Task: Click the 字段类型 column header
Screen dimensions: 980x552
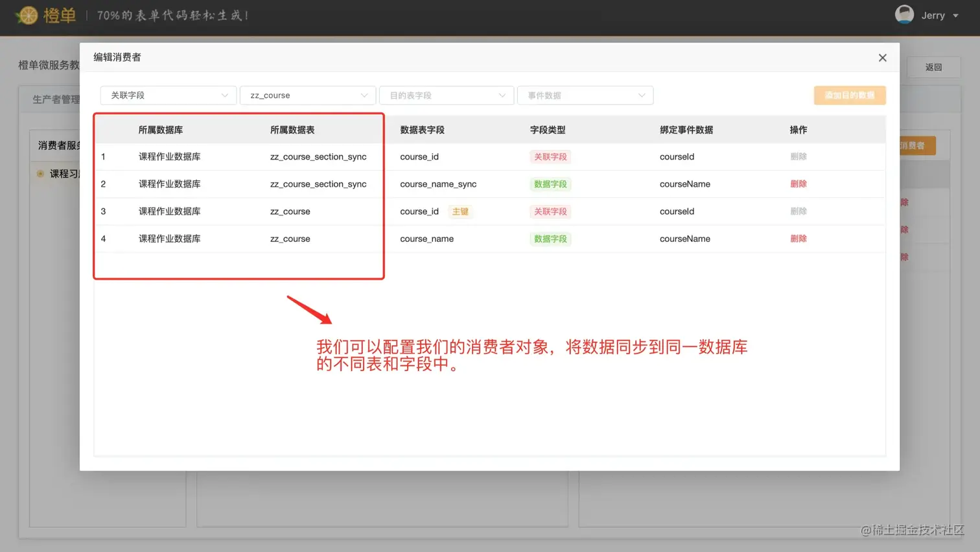Action: 548,130
